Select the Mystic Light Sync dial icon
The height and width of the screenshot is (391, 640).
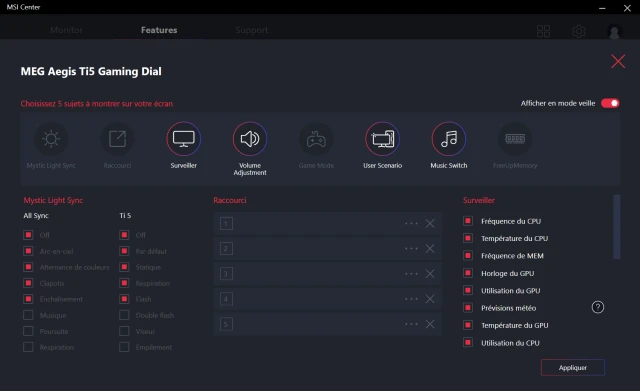pyautogui.click(x=51, y=139)
